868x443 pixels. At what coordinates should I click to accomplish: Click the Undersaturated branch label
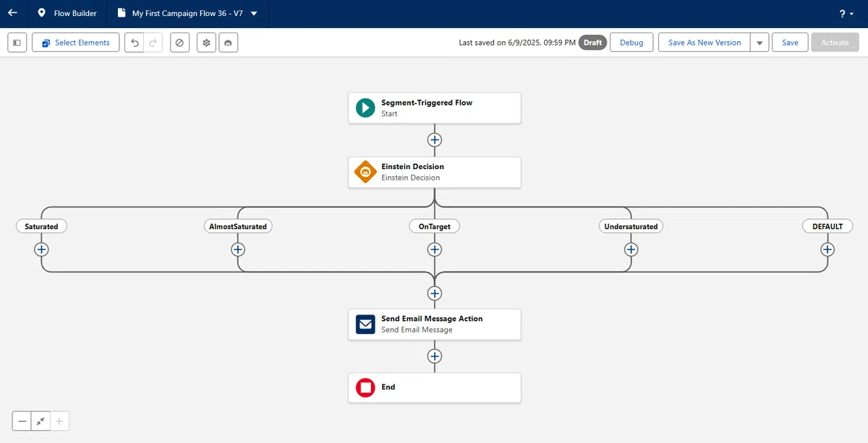click(x=631, y=226)
